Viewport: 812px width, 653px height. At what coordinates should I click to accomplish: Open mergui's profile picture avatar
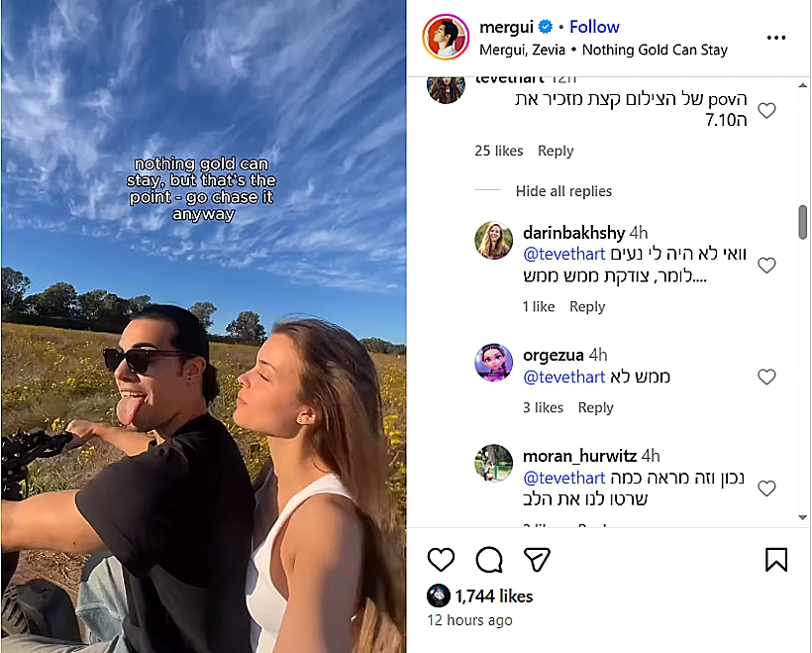click(x=446, y=38)
